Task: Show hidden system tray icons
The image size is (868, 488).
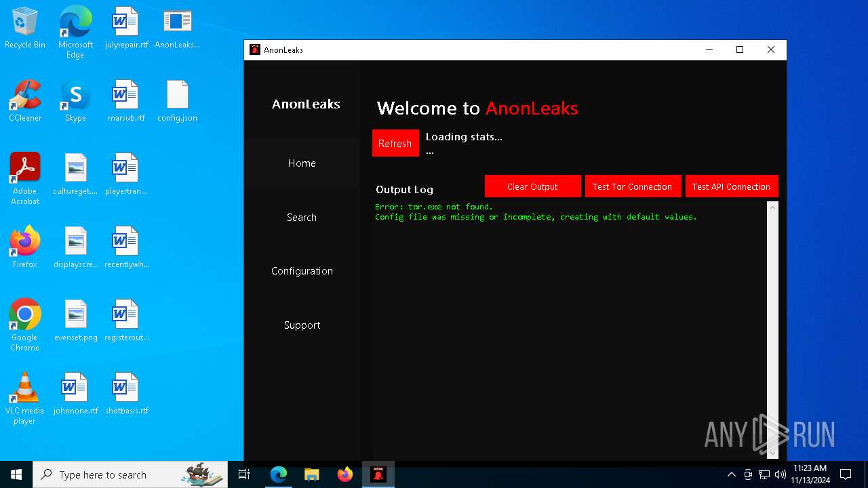Action: point(731,474)
